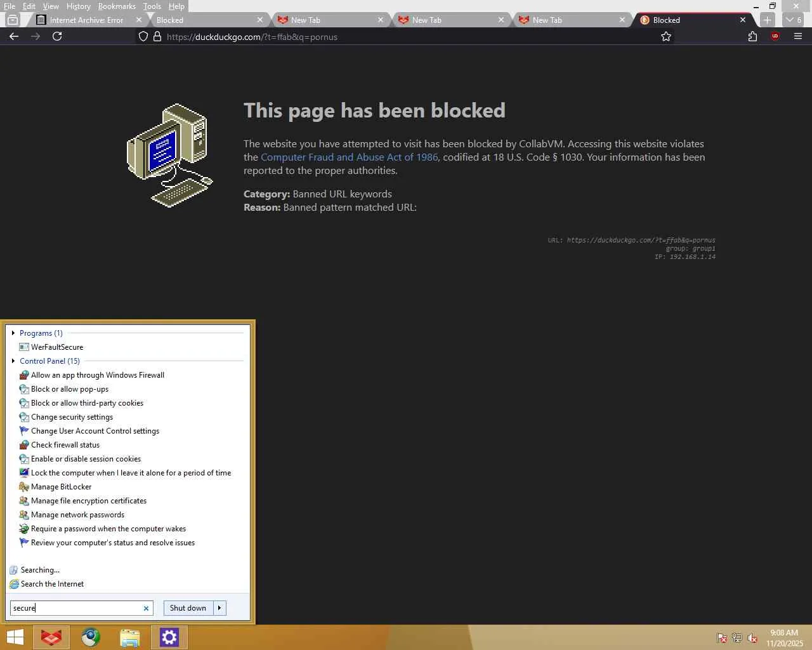Screen dimensions: 812x650
Task: Open the Help menu
Action: pos(176,6)
